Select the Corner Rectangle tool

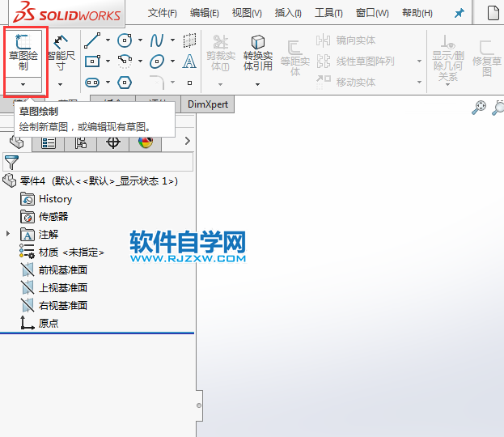point(92,61)
